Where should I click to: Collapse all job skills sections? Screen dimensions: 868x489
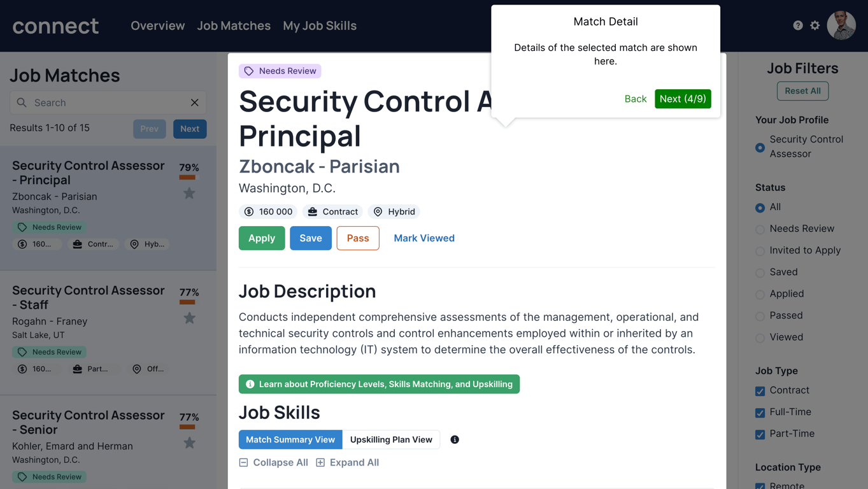(274, 463)
